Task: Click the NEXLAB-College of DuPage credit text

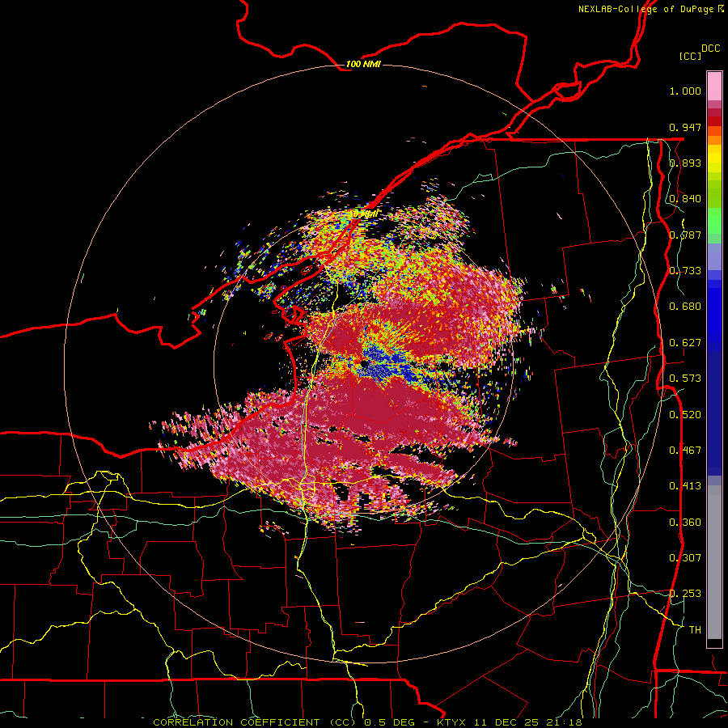Action: [650, 9]
